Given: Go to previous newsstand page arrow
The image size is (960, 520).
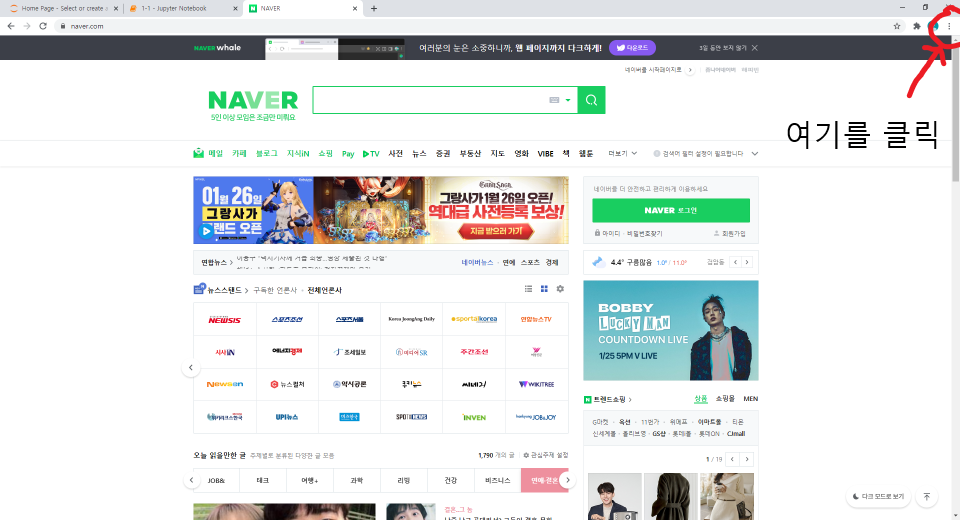Looking at the screenshot, I should point(191,367).
